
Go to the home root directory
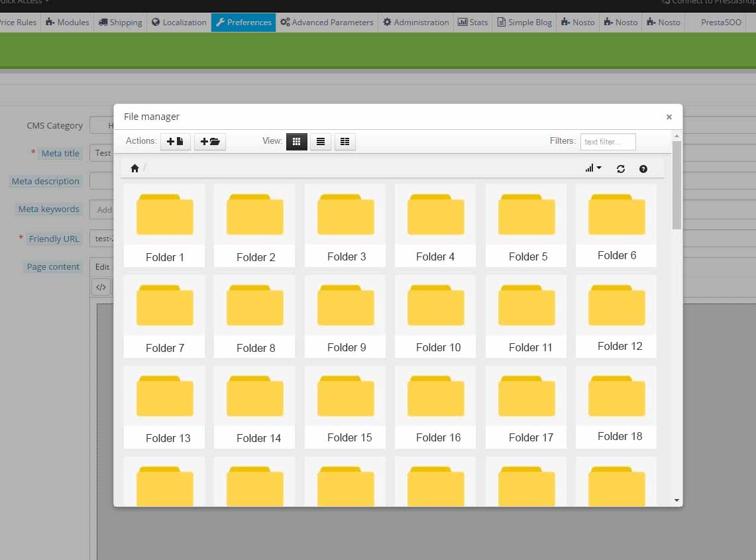click(x=135, y=168)
